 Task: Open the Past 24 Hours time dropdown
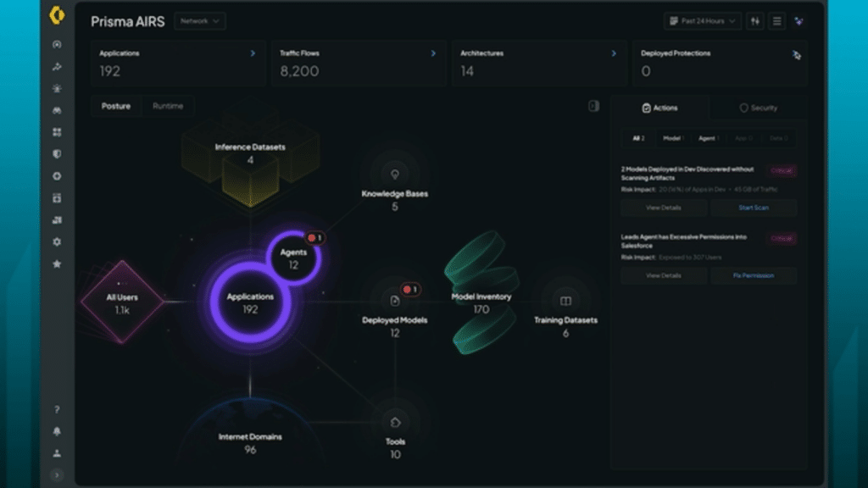click(x=703, y=21)
